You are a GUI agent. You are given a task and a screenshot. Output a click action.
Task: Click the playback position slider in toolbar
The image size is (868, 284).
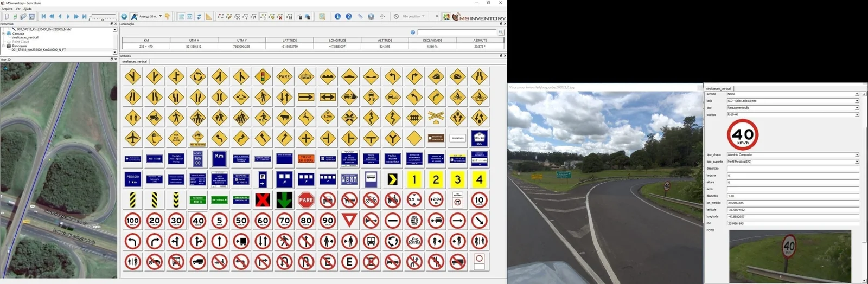[x=103, y=17]
